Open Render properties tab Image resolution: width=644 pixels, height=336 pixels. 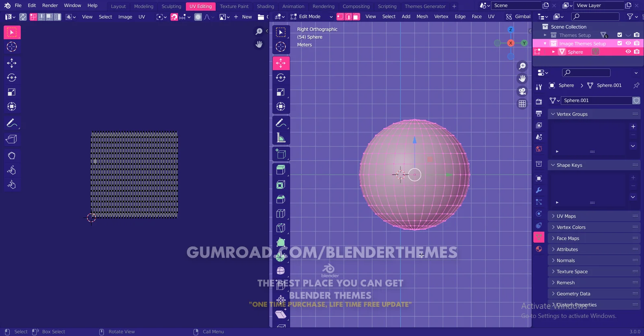pyautogui.click(x=539, y=102)
